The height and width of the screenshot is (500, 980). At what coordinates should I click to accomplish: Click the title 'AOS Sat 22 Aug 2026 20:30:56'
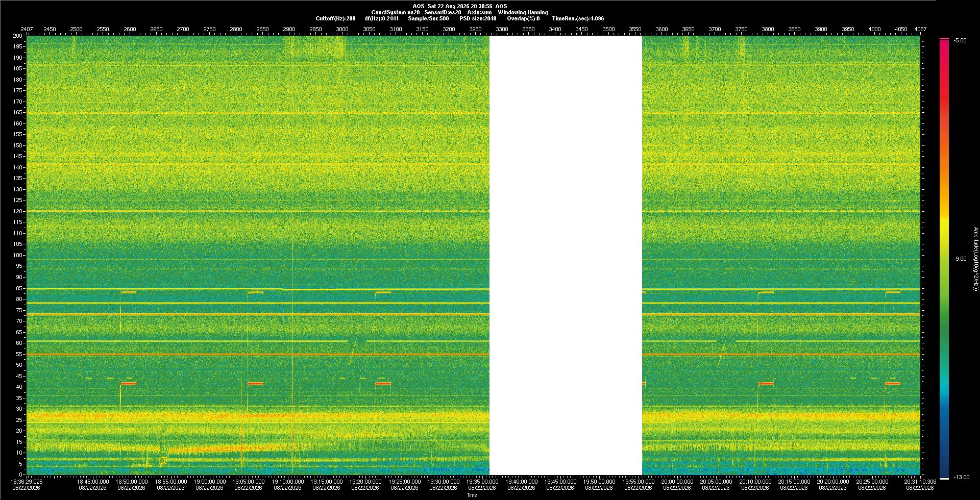click(x=452, y=6)
